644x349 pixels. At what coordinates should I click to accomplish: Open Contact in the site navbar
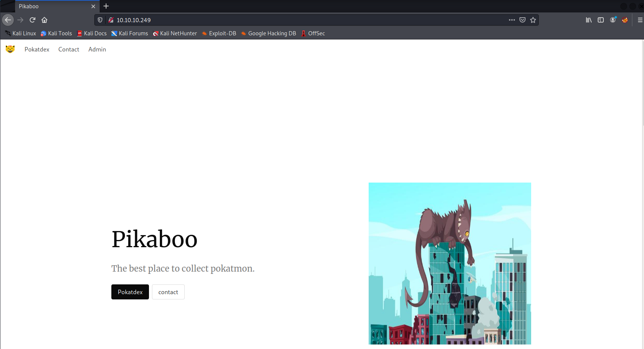68,49
